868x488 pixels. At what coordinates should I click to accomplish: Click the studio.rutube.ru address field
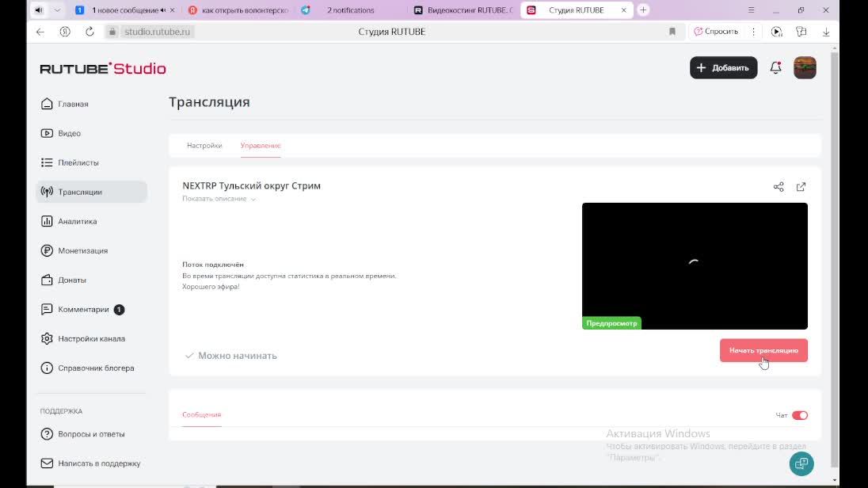[x=158, y=32]
